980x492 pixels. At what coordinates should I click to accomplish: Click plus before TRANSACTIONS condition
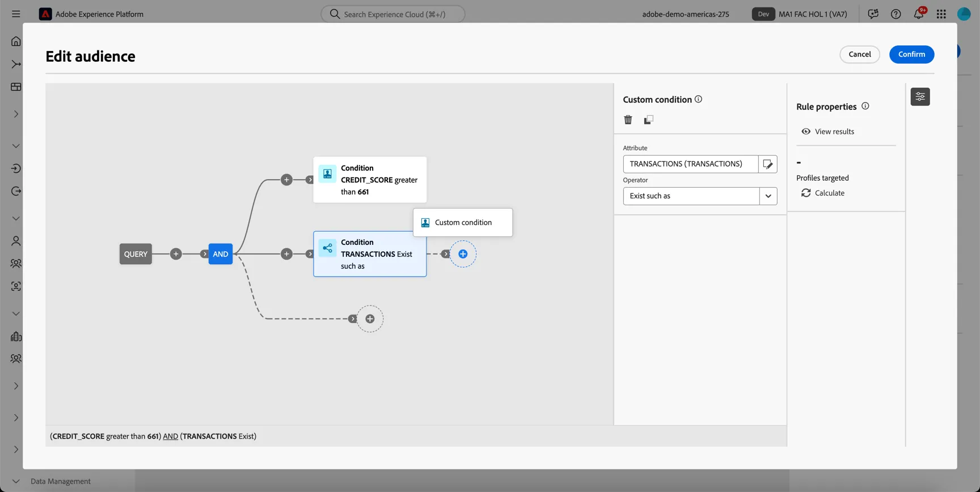[x=286, y=254]
